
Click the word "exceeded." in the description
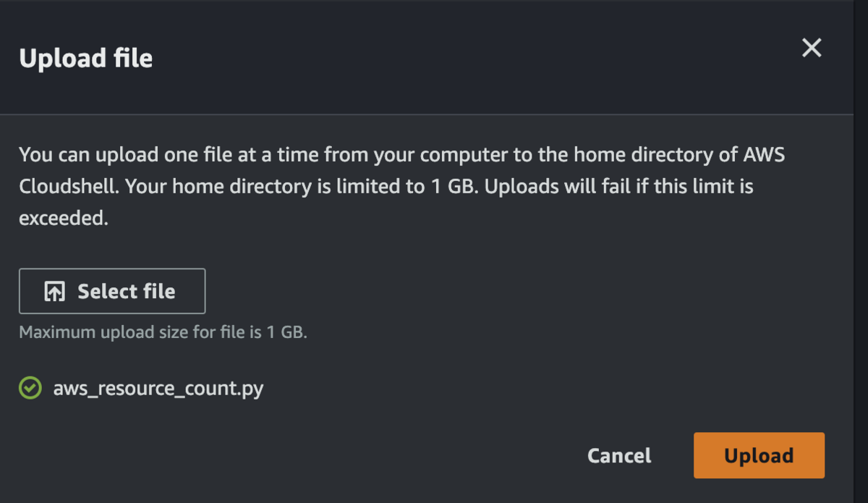pos(64,218)
